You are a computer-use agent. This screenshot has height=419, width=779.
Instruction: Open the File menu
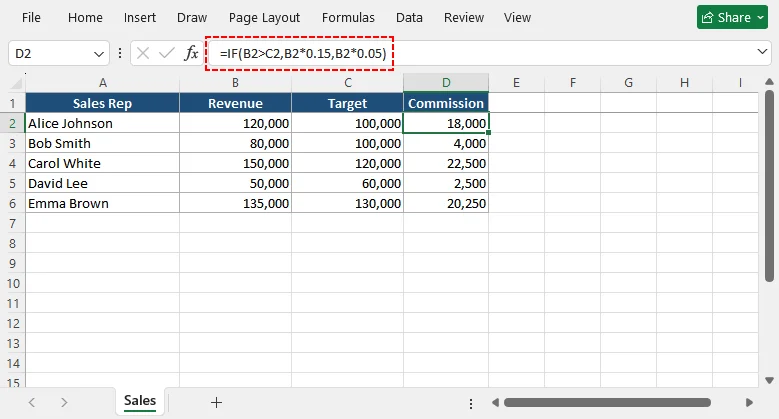[x=31, y=17]
